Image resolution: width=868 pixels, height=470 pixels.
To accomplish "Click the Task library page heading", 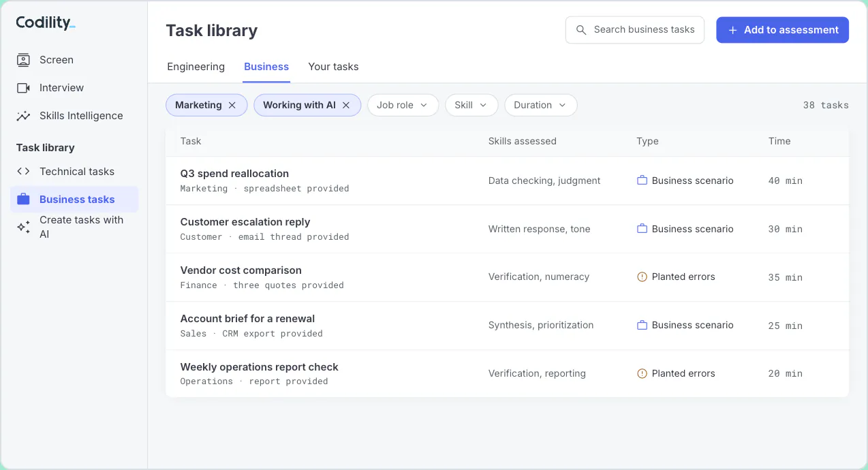I will click(212, 31).
